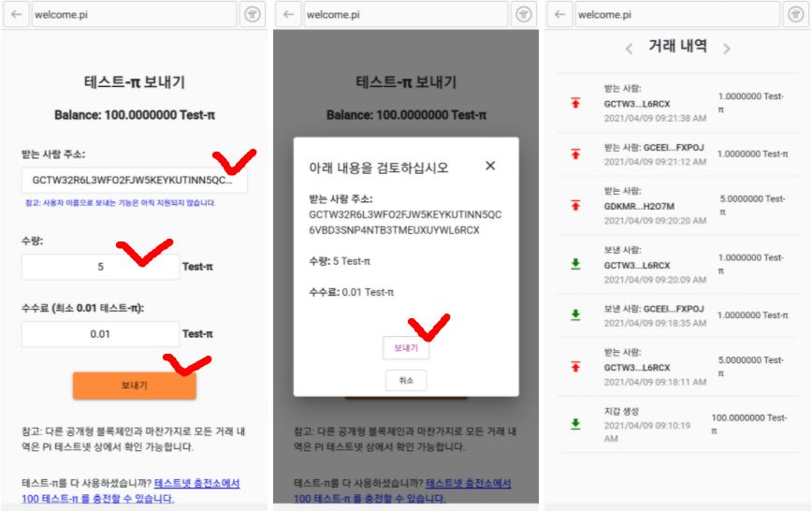
Task: Go back using the arrow on review dialog screen
Action: [x=288, y=15]
